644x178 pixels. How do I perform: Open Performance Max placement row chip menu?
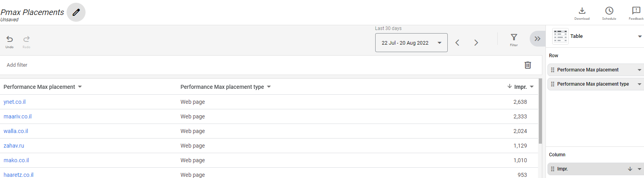pyautogui.click(x=639, y=70)
